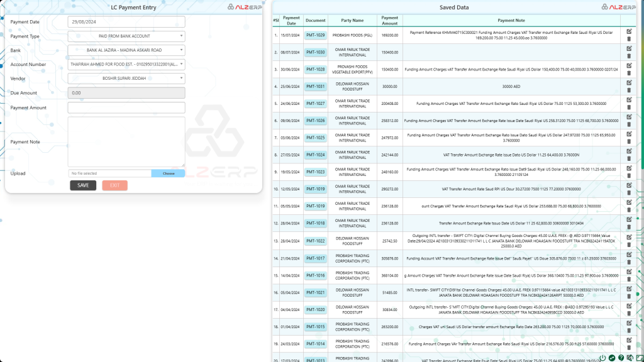Click the swap arrows icon
Viewport: 644px width, 362px height.
point(612,358)
